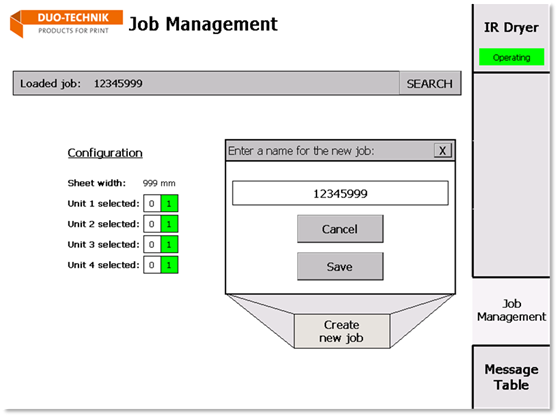
Task: Set Unit 4 selected to 0
Action: 152,265
